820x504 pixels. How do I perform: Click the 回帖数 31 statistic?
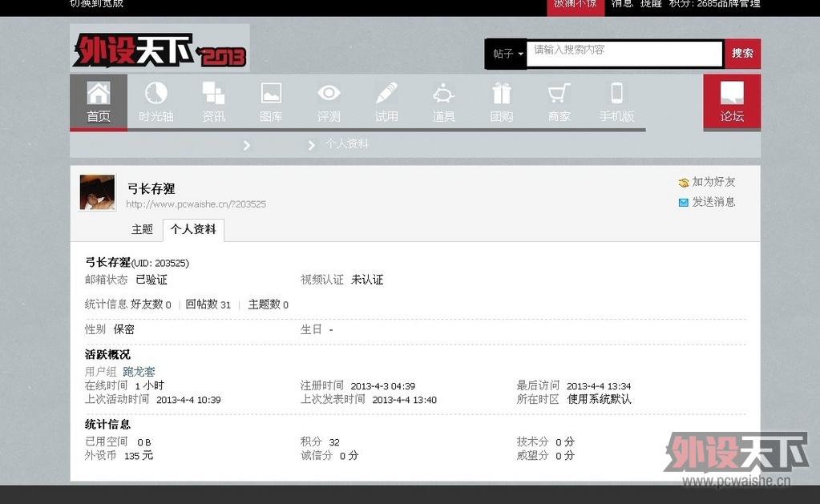point(208,304)
